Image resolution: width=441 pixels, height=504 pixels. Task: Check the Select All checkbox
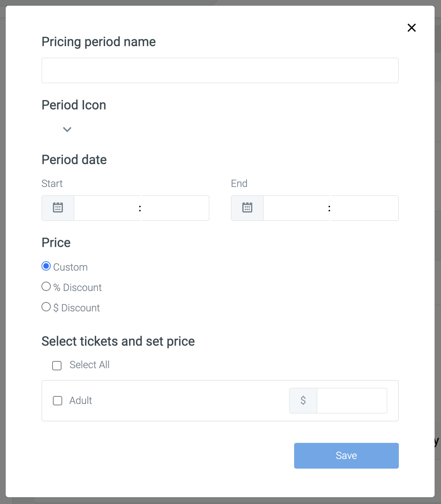57,365
